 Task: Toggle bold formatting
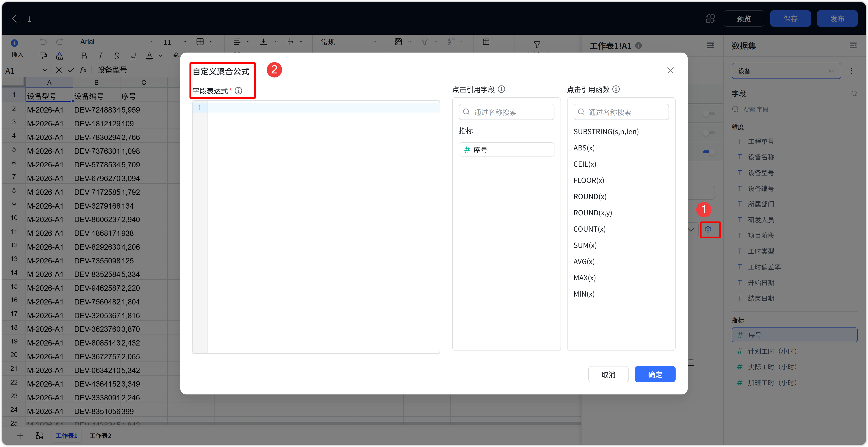[84, 56]
